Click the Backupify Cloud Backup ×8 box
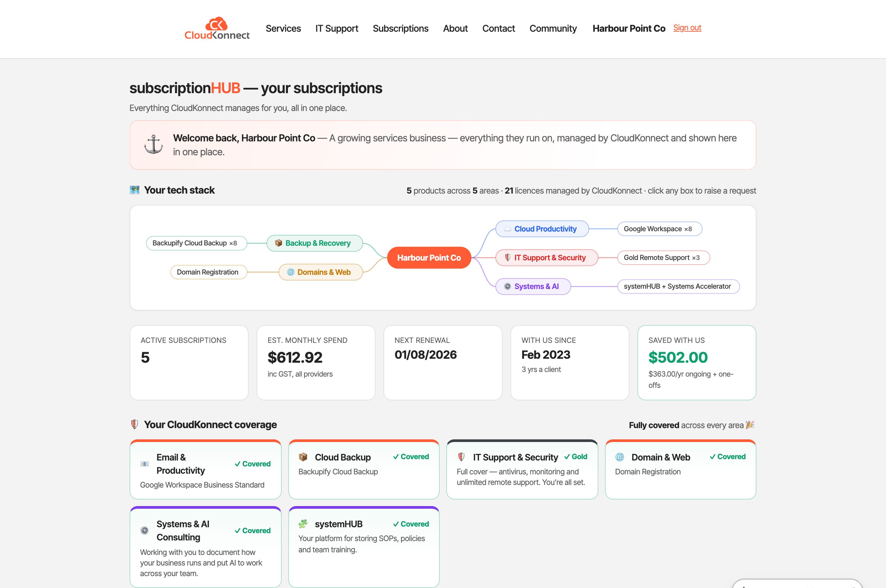Screen dimensions: 886x588 point(197,243)
